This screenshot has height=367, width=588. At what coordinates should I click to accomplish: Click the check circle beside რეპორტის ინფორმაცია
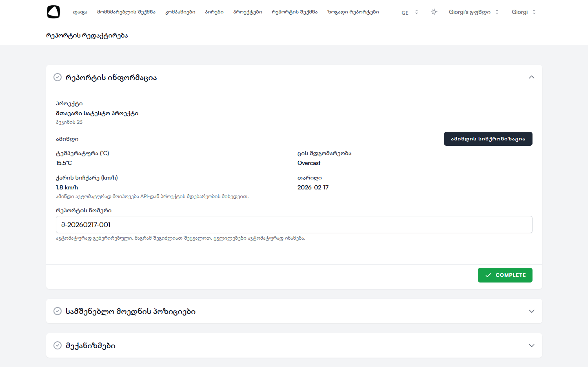58,77
